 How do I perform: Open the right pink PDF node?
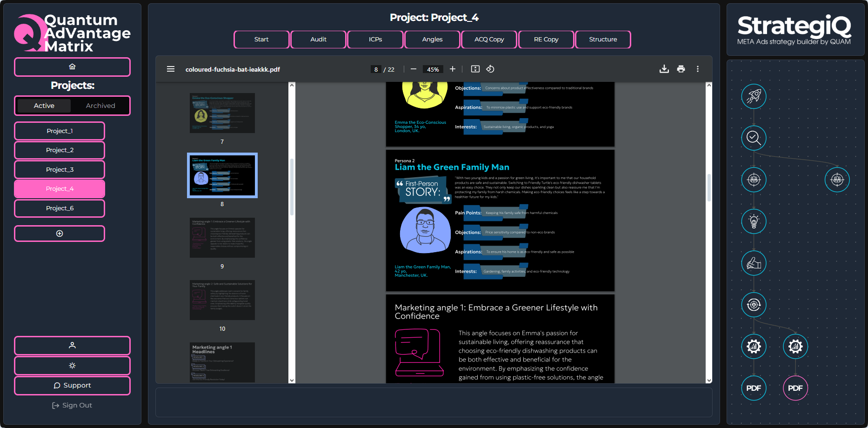[795, 388]
